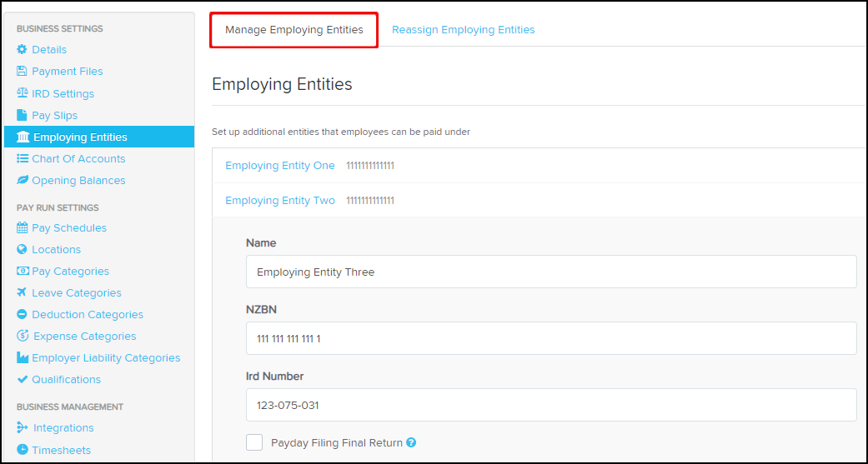Image resolution: width=868 pixels, height=464 pixels.
Task: Select the Manage Employing Entities tab
Action: coord(294,30)
